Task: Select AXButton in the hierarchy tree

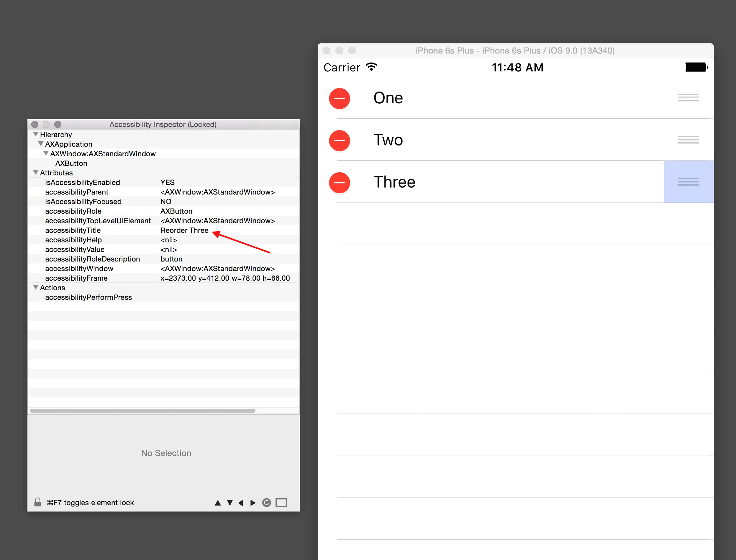Action: 71,163
